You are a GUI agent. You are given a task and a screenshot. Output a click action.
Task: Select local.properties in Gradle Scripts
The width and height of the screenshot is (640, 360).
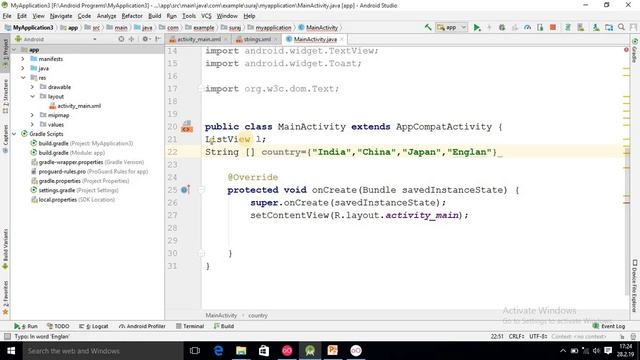[73, 200]
